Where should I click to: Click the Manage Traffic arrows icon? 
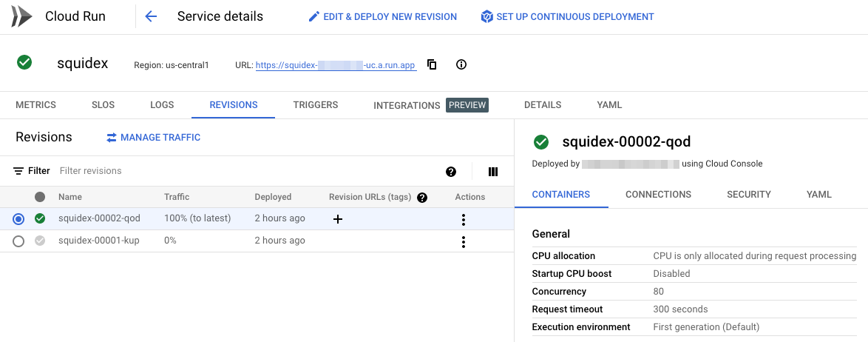coord(112,138)
